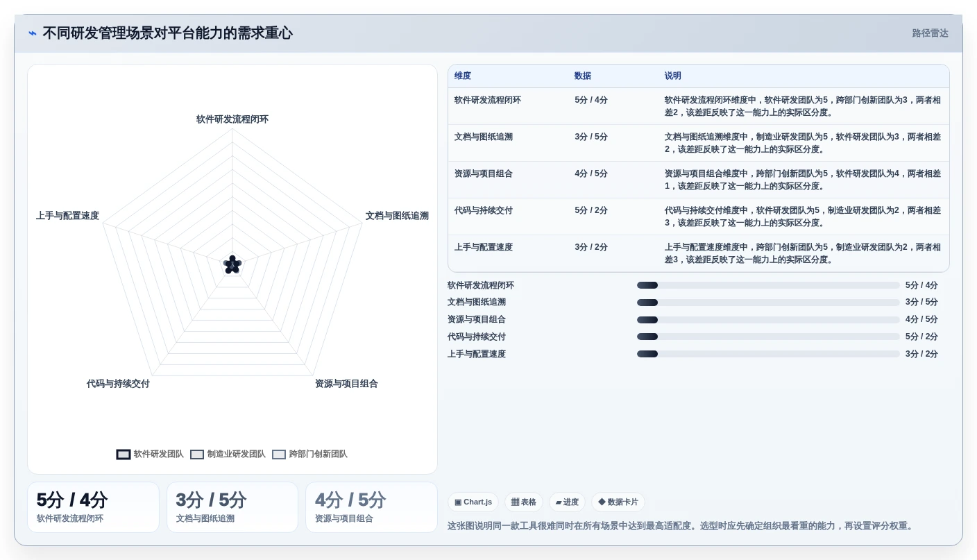Click the 数据 column header
The height and width of the screenshot is (560, 977).
tap(583, 76)
